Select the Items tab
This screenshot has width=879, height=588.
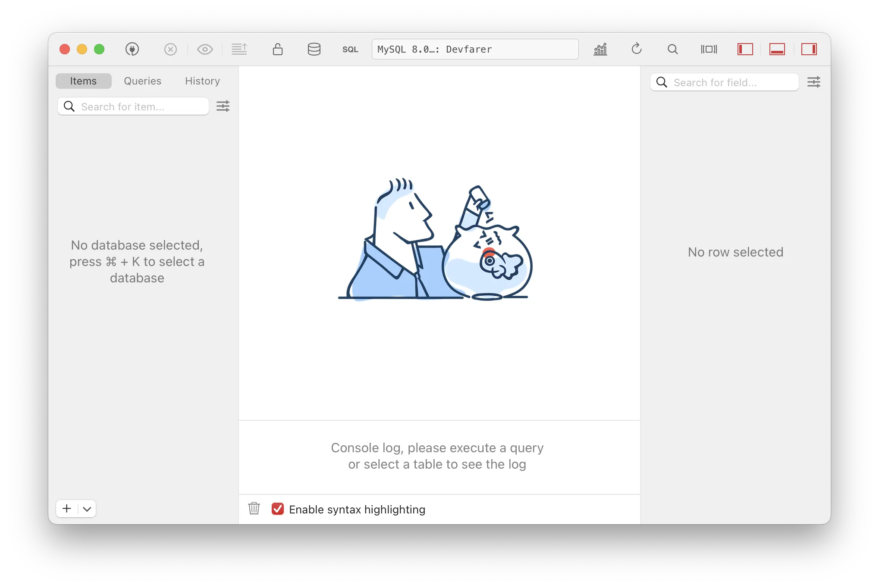[x=84, y=81]
